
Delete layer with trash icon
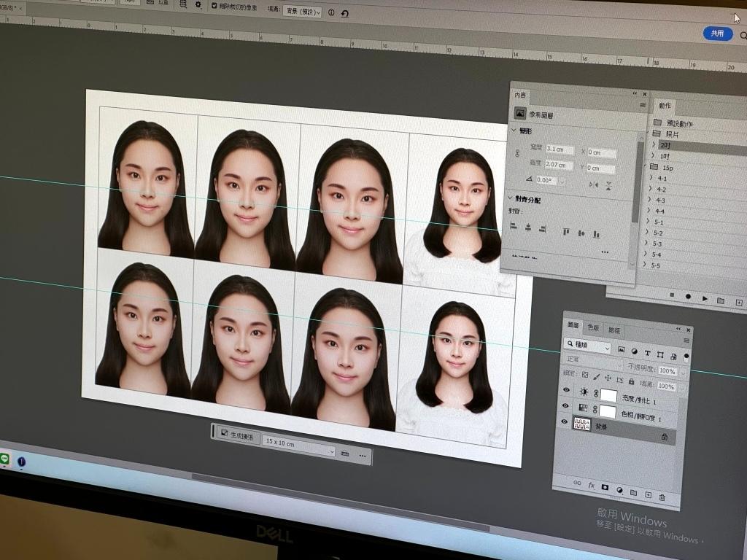[x=662, y=497]
